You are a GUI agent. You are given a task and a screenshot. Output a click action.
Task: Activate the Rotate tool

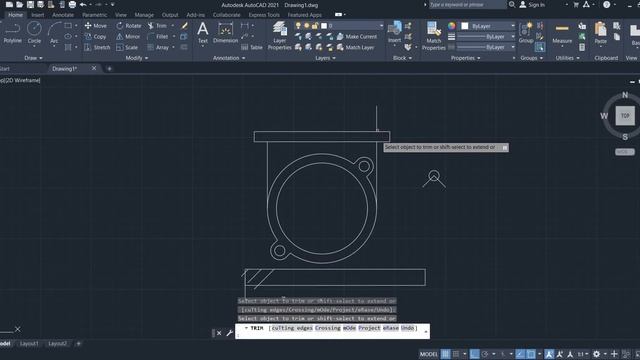[129, 26]
